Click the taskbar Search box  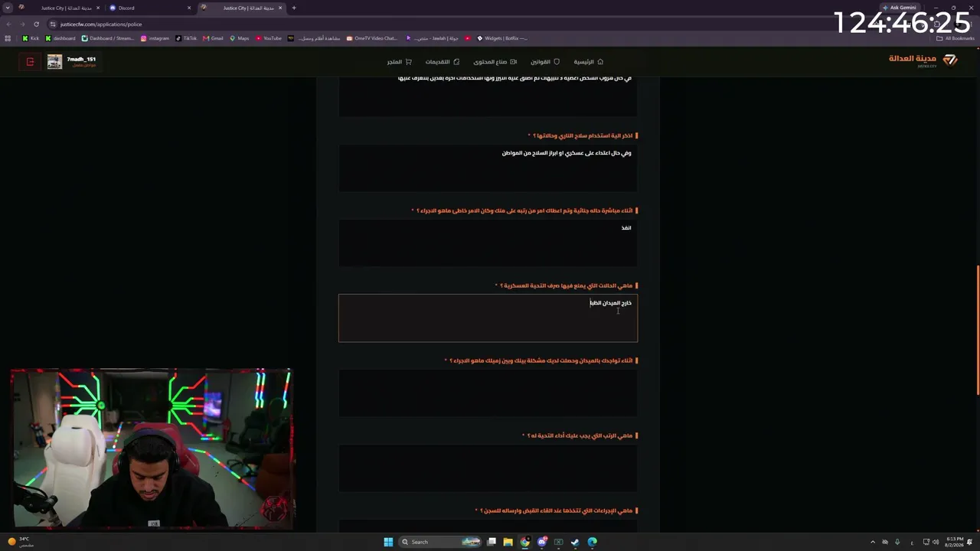(439, 542)
